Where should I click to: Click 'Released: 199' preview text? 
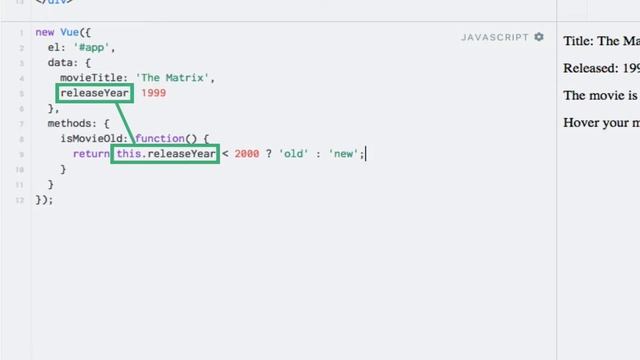pos(601,68)
